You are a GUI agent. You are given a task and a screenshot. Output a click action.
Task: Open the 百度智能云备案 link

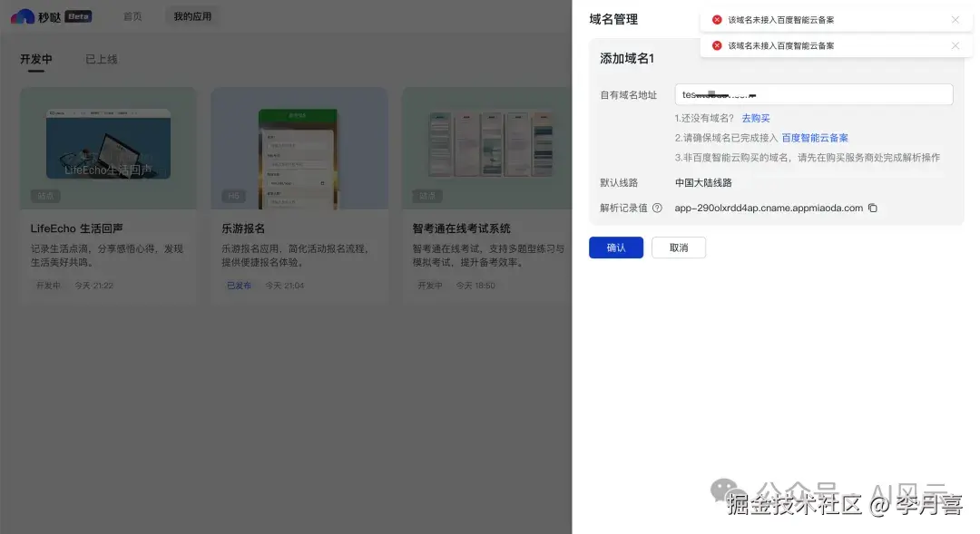[x=817, y=137]
